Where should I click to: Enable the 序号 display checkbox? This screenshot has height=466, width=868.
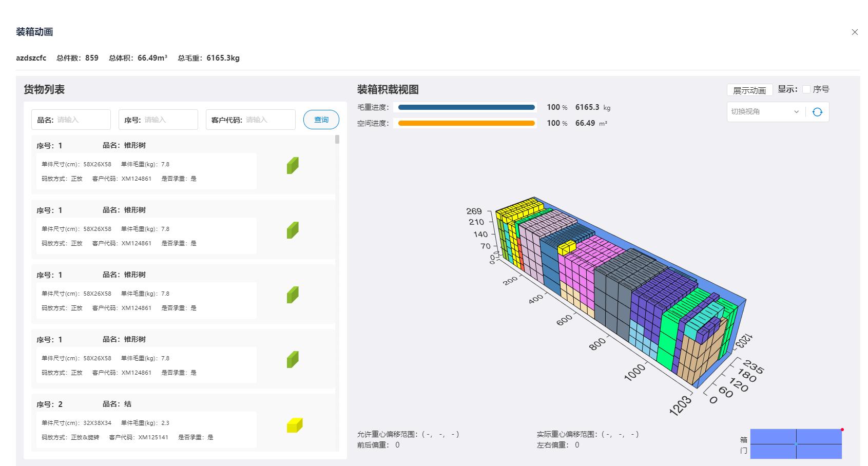(806, 88)
